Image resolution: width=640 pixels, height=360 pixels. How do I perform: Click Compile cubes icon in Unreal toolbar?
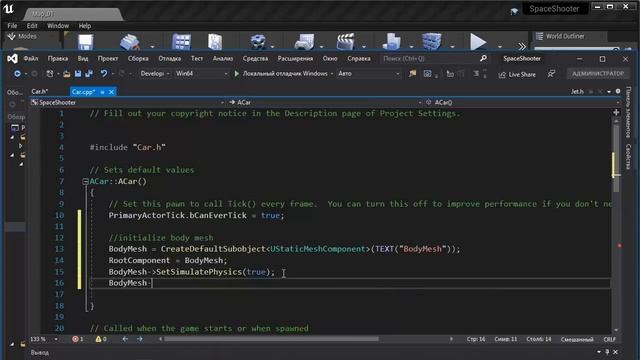point(432,42)
